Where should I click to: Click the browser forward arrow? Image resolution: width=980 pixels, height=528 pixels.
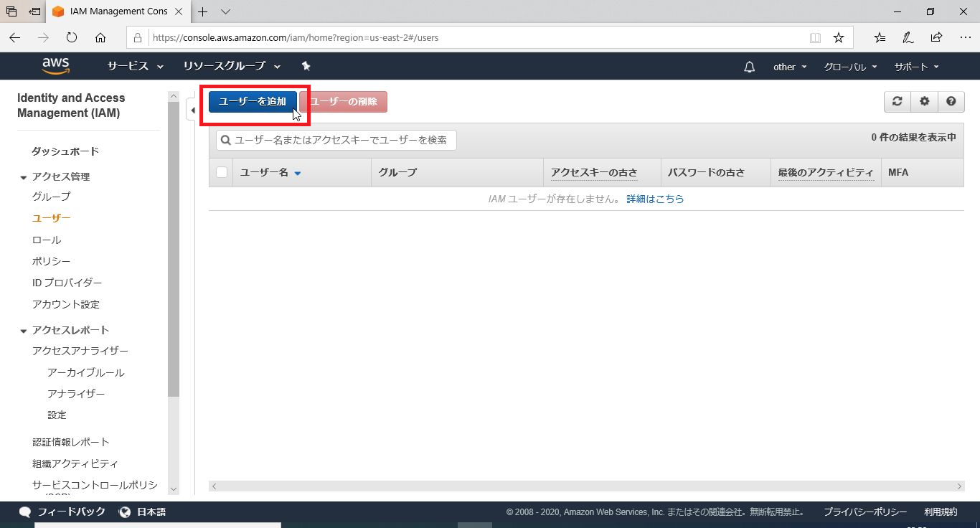(44, 37)
